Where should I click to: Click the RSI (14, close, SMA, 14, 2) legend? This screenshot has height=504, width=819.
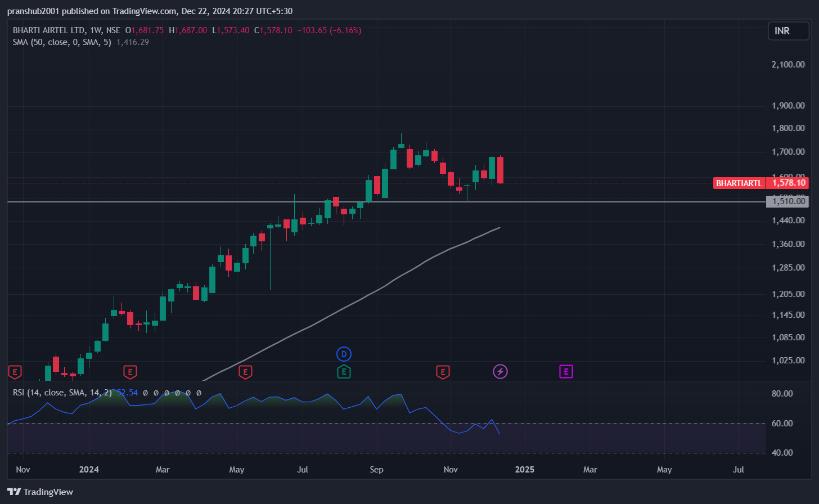click(x=62, y=393)
